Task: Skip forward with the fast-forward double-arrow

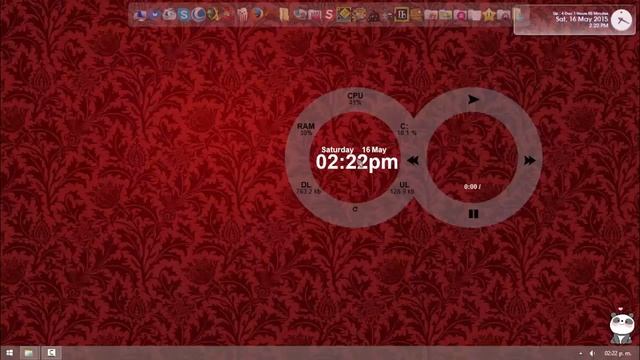Action: (x=530, y=160)
